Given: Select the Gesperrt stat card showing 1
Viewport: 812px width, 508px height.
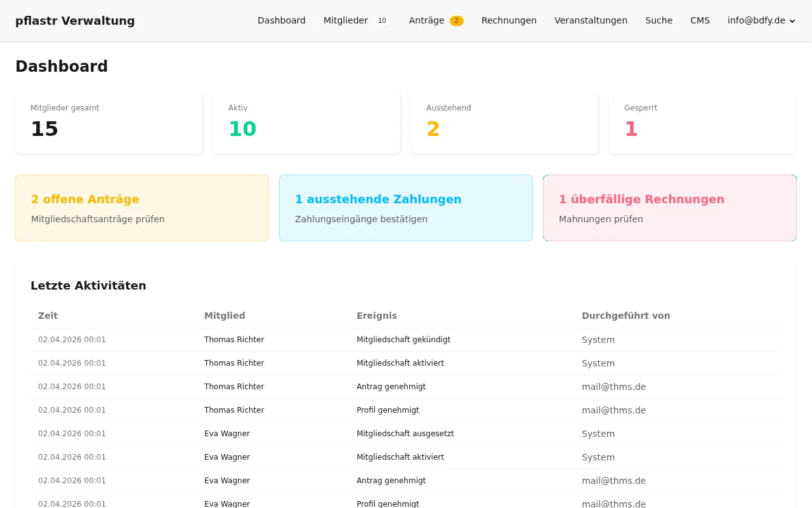Looking at the screenshot, I should click(702, 123).
